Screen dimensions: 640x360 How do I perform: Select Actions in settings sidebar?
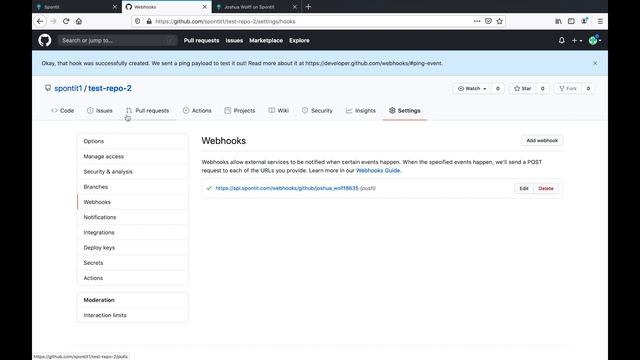133,278
